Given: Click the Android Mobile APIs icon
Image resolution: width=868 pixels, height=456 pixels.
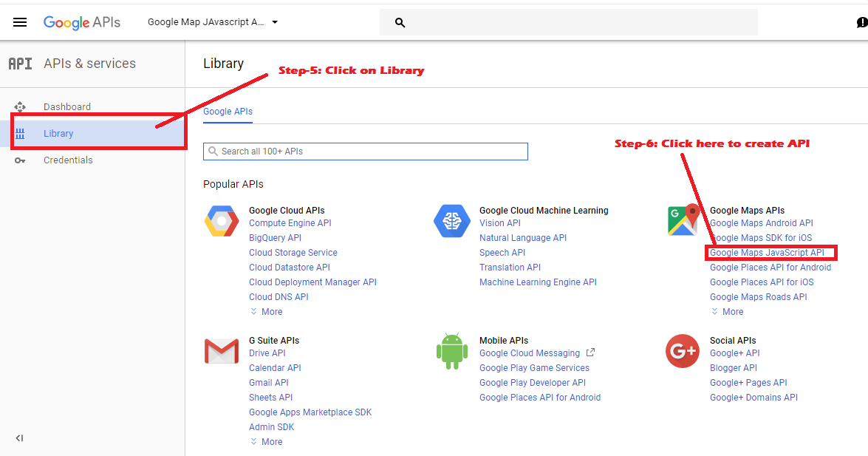Looking at the screenshot, I should tap(451, 351).
